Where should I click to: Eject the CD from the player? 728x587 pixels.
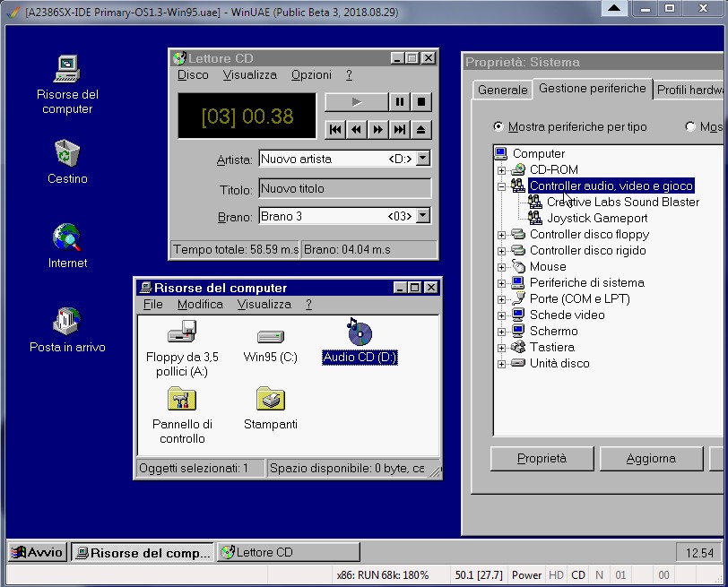click(x=421, y=129)
